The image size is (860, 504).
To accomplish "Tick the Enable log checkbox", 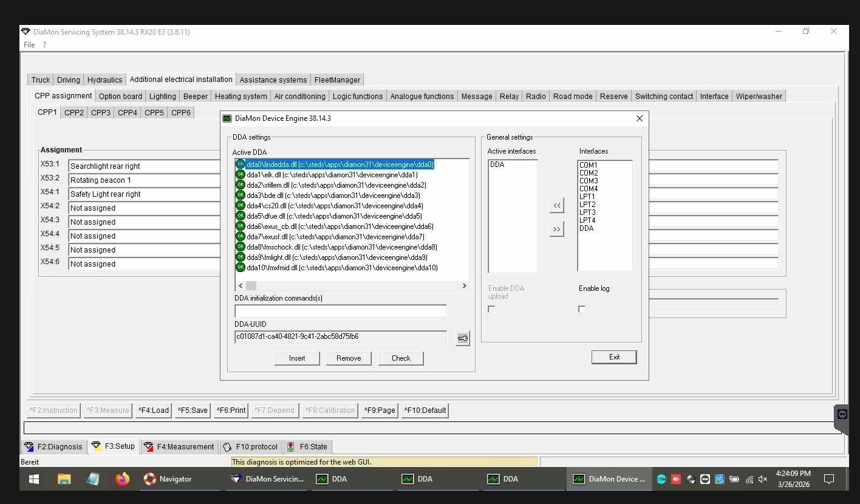I will [582, 309].
